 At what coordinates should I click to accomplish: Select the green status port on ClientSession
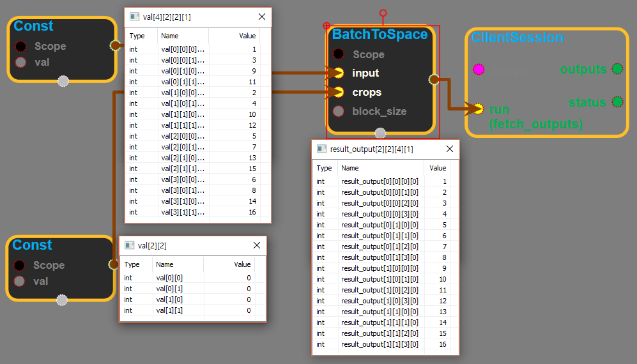[x=617, y=102]
